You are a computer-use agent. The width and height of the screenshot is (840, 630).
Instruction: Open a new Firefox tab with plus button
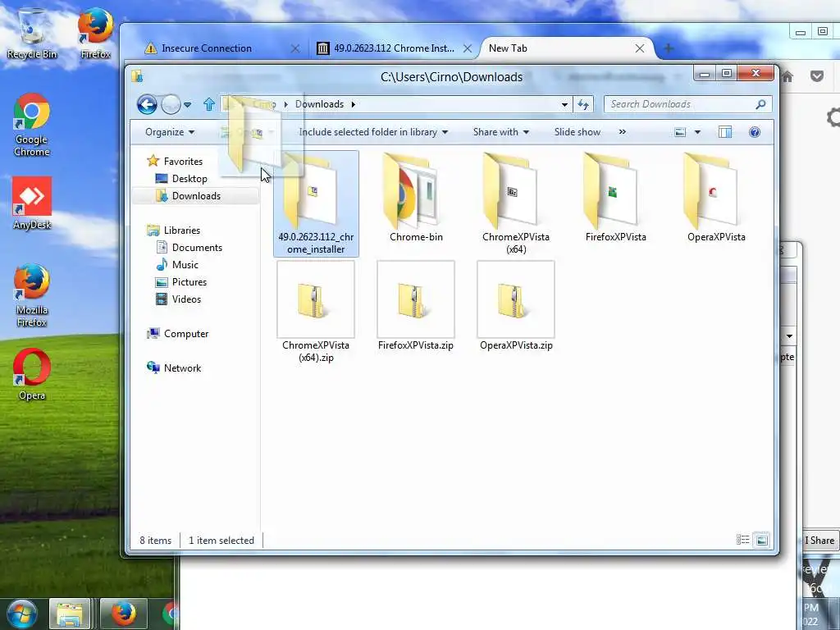point(669,48)
